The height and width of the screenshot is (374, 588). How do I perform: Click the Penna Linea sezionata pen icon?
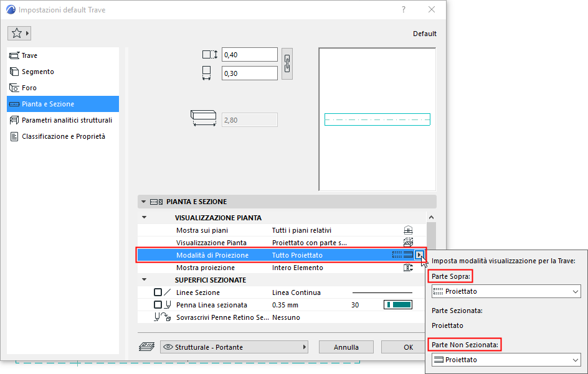click(x=168, y=305)
